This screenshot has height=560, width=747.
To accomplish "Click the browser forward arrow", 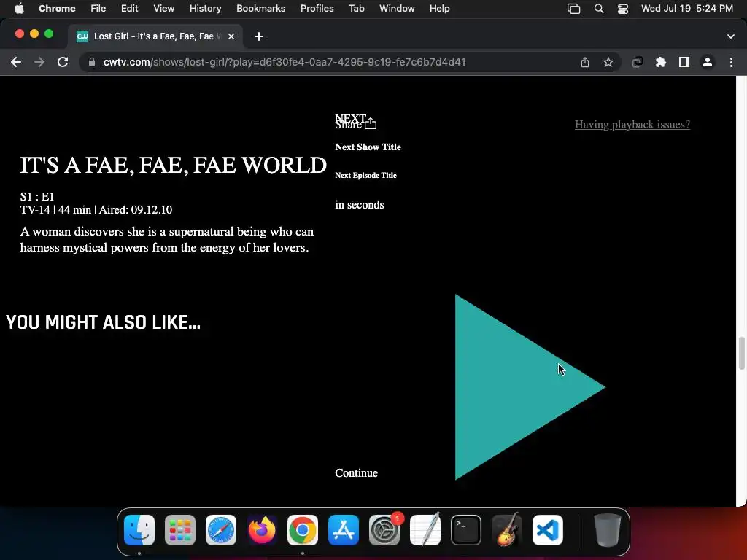I will [39, 62].
